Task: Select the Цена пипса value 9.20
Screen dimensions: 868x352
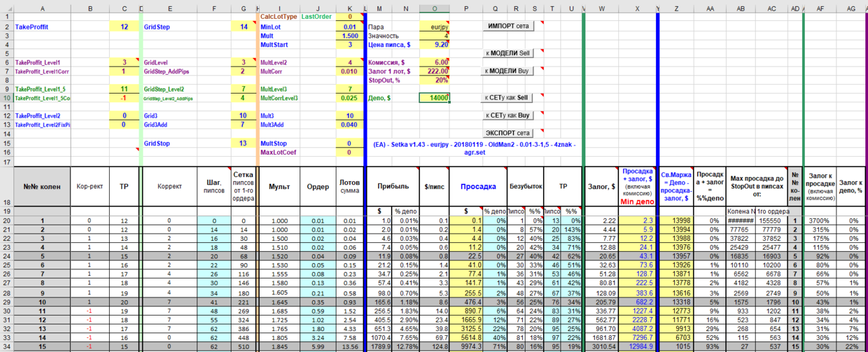Action: pos(435,44)
